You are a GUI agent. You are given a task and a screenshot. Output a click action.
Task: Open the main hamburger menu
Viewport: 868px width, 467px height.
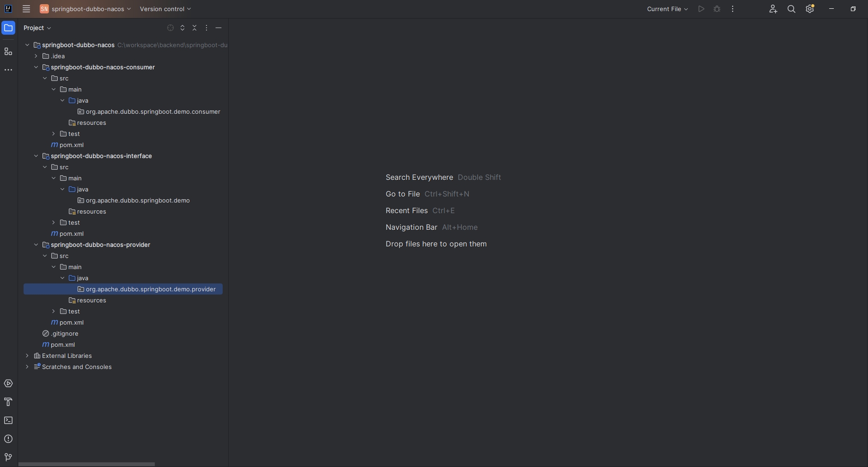point(26,9)
